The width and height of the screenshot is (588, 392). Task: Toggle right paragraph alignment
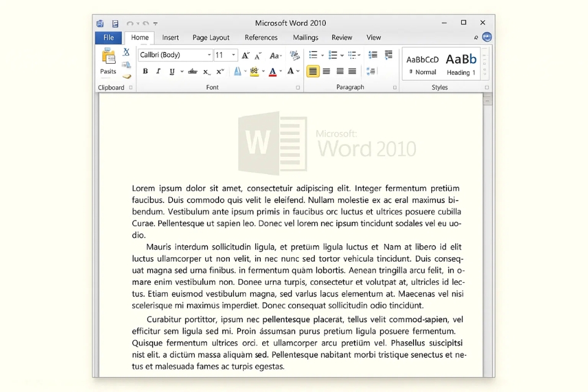341,71
